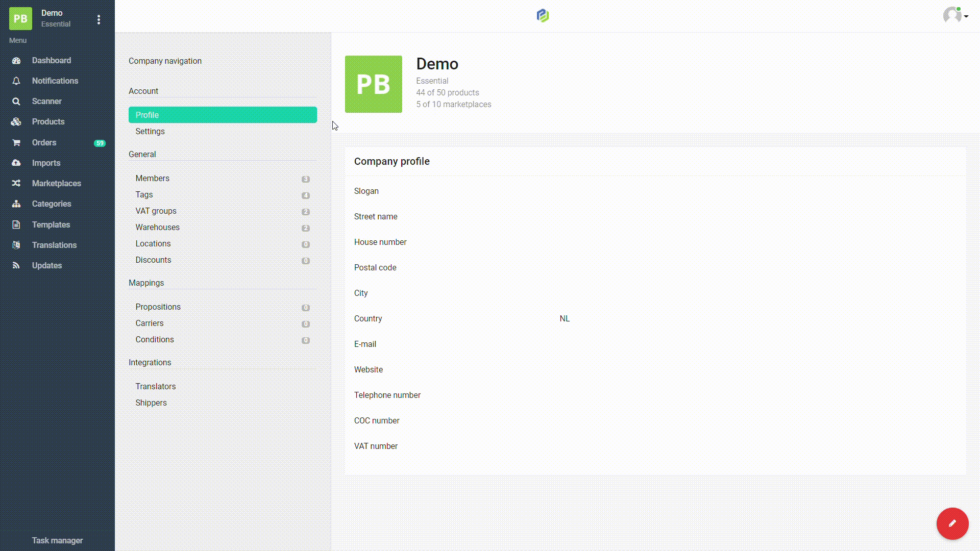The image size is (980, 551).
Task: Click the Updates RSS feed icon
Action: 16,265
